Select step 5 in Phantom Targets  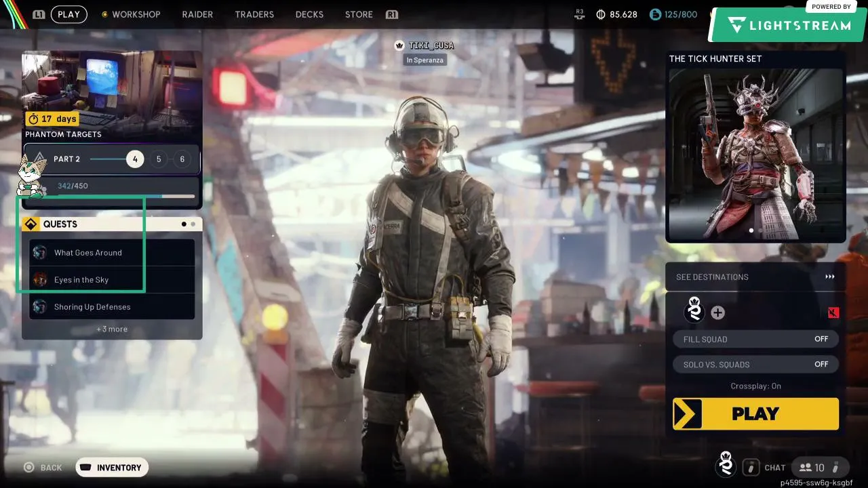pos(159,159)
